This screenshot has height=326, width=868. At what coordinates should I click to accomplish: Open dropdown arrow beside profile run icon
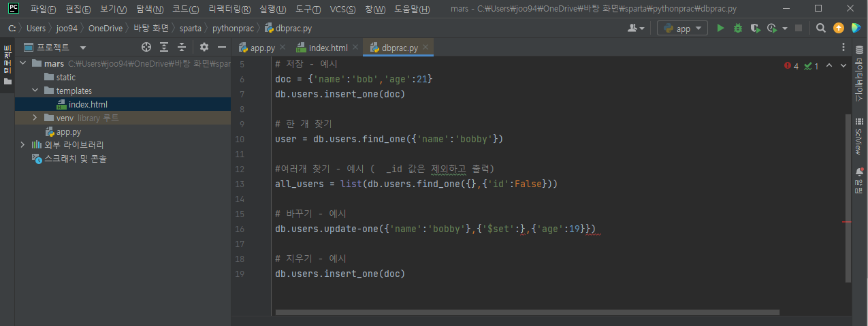(x=785, y=29)
